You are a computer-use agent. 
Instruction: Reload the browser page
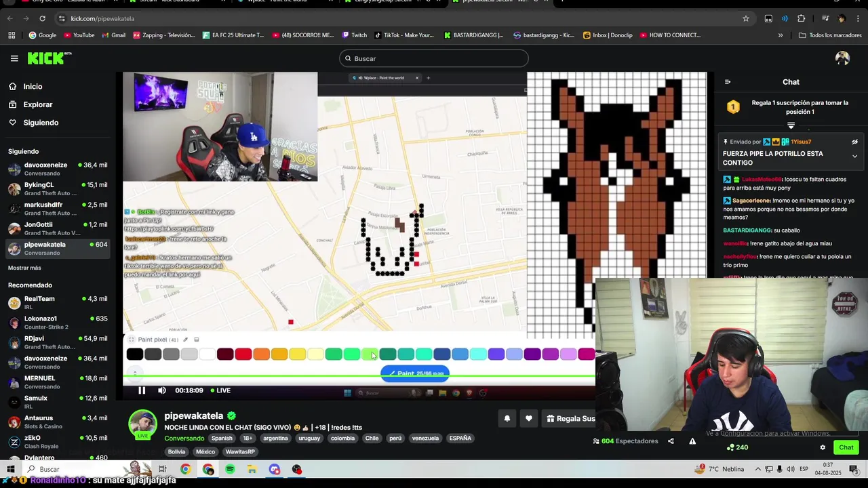point(42,18)
